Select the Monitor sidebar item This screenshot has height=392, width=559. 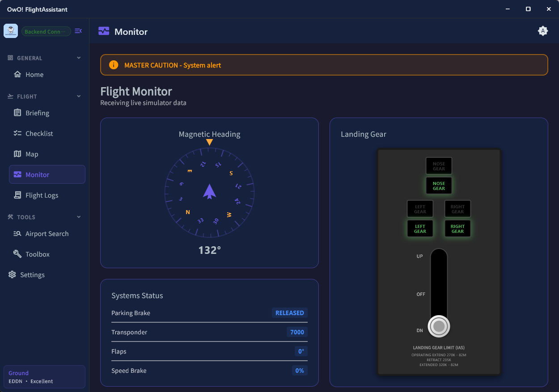coord(47,175)
